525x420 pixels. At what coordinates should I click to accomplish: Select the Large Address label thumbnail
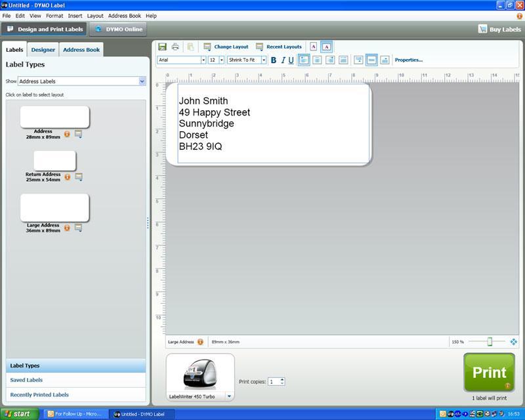click(54, 207)
